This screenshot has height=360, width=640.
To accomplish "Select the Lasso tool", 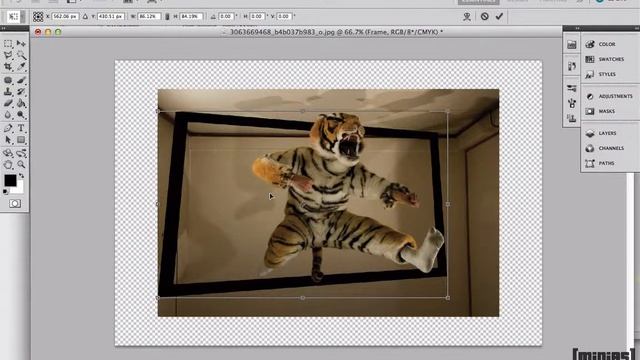I will coord(8,55).
